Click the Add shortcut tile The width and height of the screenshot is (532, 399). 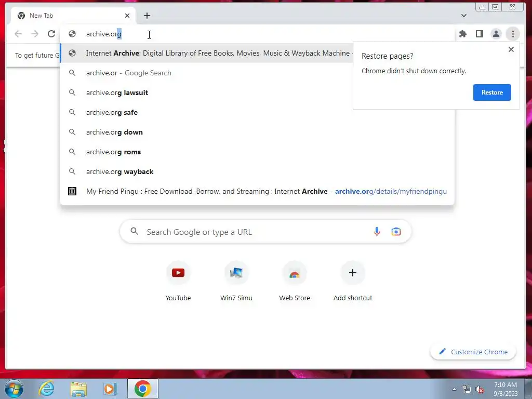coord(353,281)
